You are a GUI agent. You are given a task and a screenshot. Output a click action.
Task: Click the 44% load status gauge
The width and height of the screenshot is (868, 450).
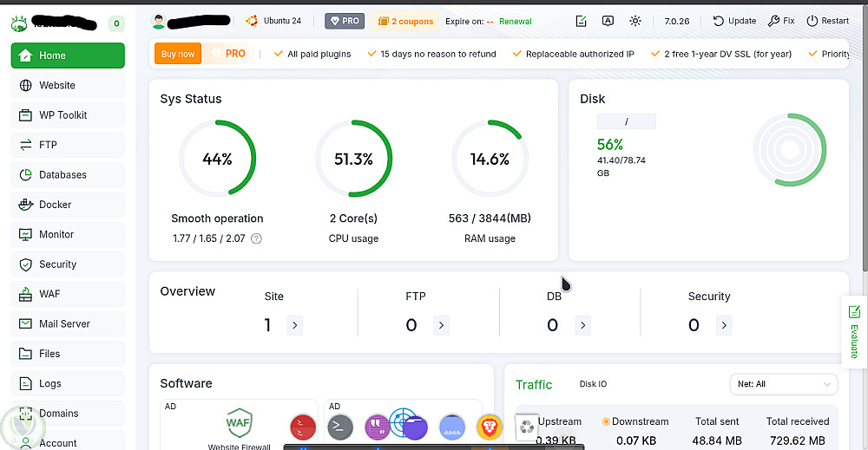(x=217, y=159)
